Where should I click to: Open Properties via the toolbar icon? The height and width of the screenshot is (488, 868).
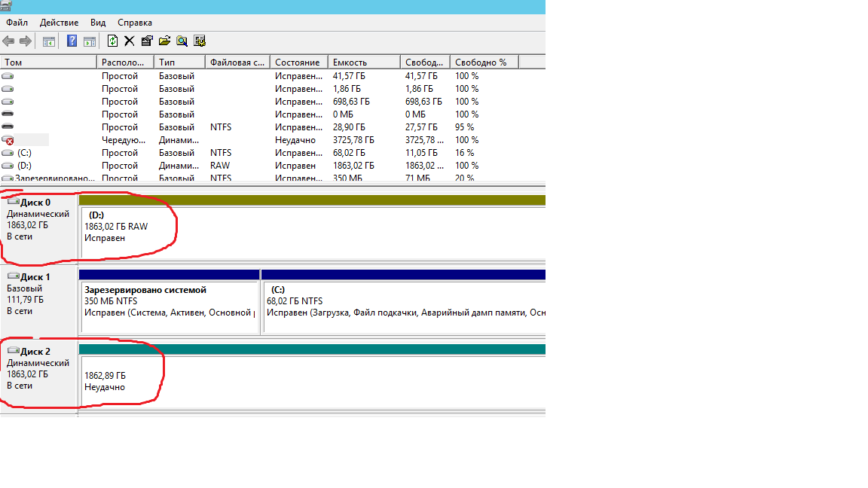(x=147, y=41)
